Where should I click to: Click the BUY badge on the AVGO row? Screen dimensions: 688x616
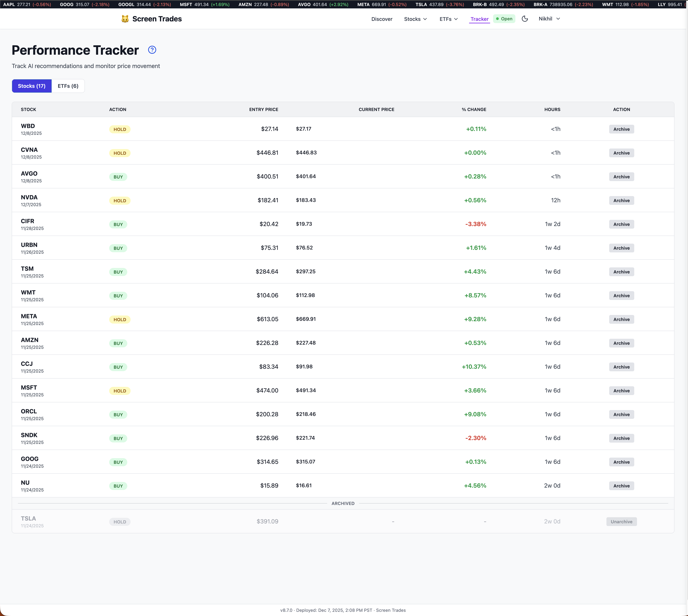click(x=118, y=177)
